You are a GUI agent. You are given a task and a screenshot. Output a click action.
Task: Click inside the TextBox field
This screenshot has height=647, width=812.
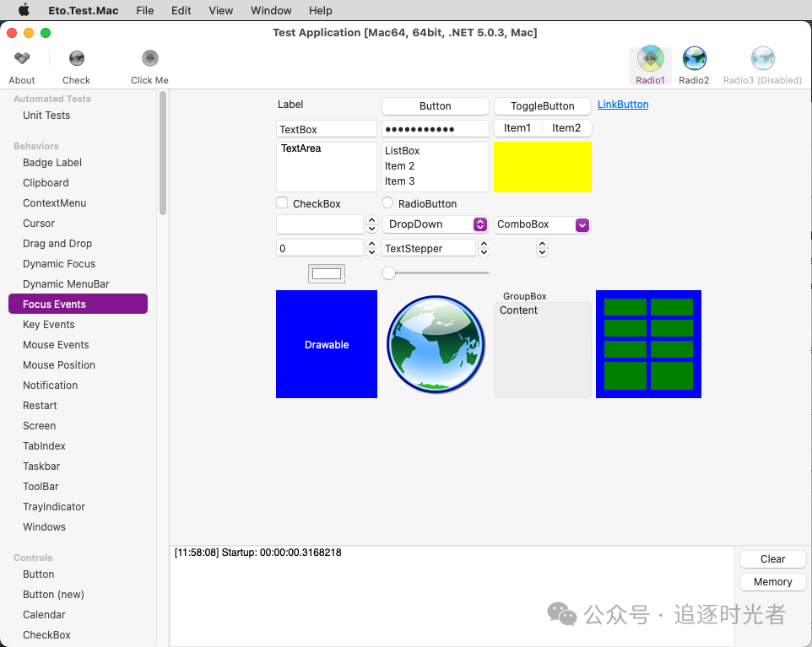point(326,127)
